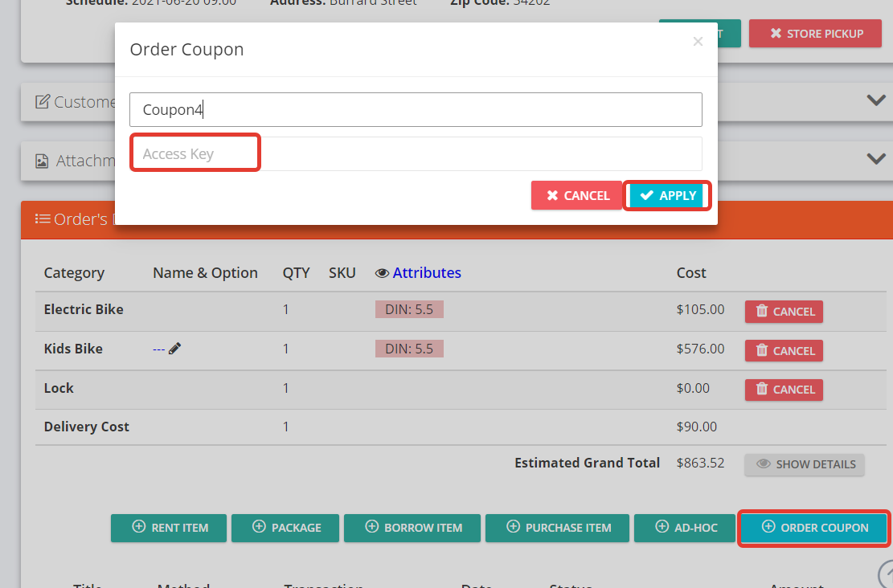The width and height of the screenshot is (893, 588).
Task: Expand the Customer section chevron
Action: pos(875,100)
